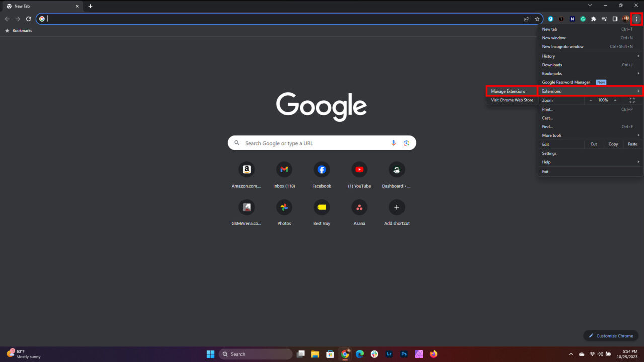Open the Notion extension icon
This screenshot has height=362, width=644.
(572, 19)
